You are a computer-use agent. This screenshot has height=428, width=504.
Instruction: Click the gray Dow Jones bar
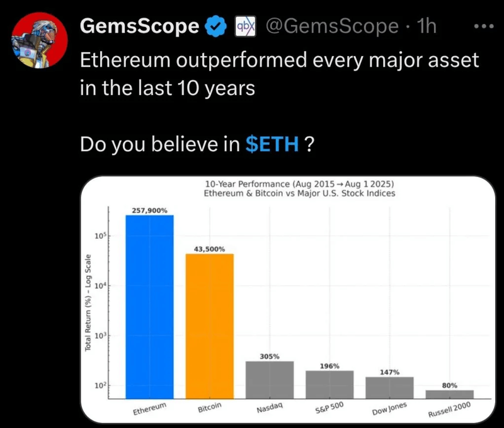tap(389, 387)
